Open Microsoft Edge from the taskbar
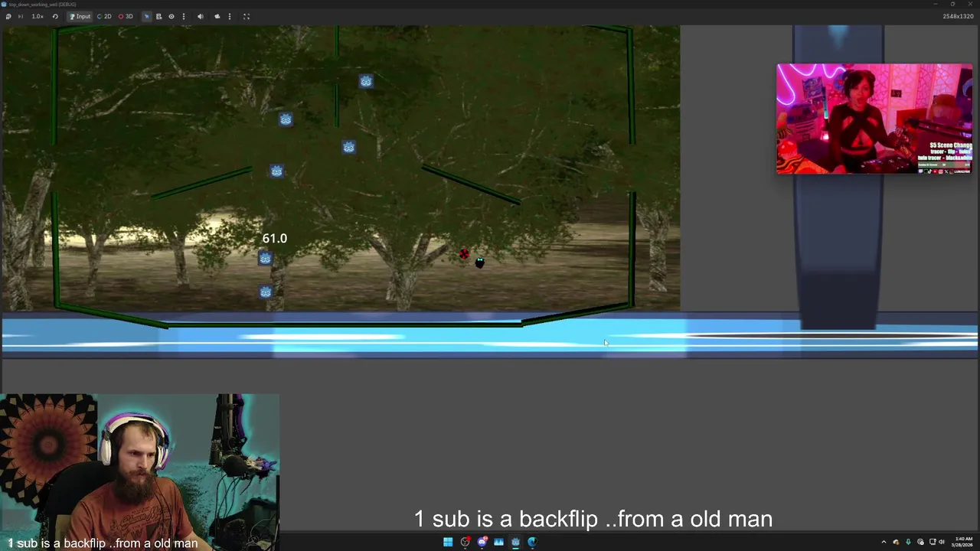Viewport: 980px width, 551px height. [x=532, y=542]
